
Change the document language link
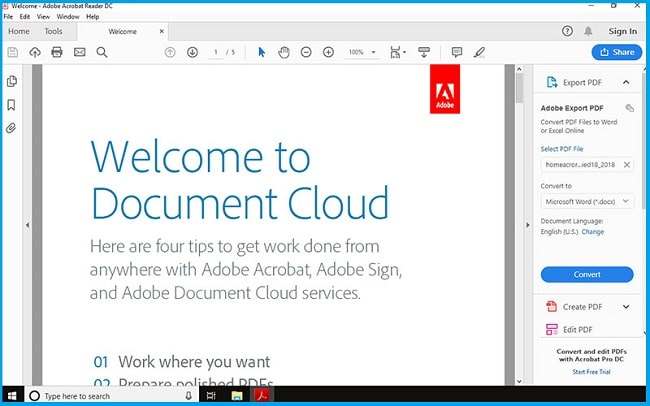pos(593,232)
